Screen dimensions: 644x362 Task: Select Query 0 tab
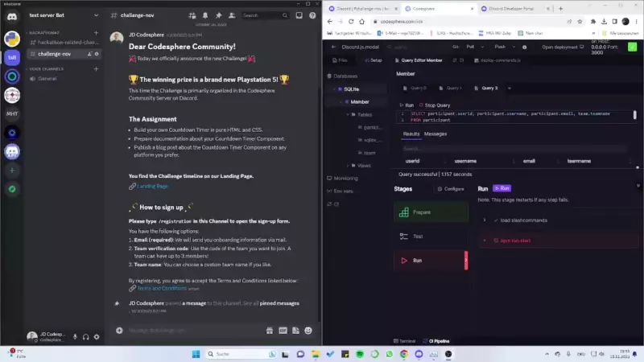click(415, 88)
